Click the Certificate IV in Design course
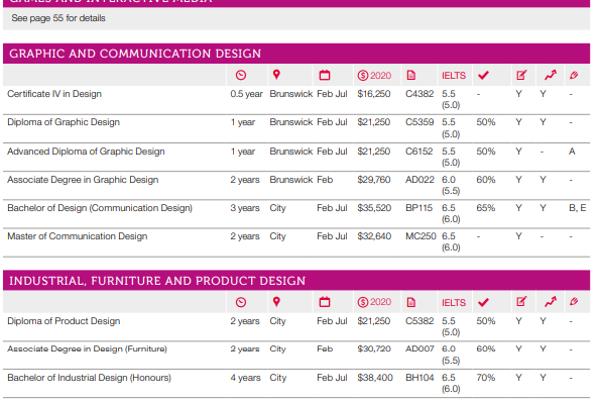The width and height of the screenshot is (600, 400). 54,94
